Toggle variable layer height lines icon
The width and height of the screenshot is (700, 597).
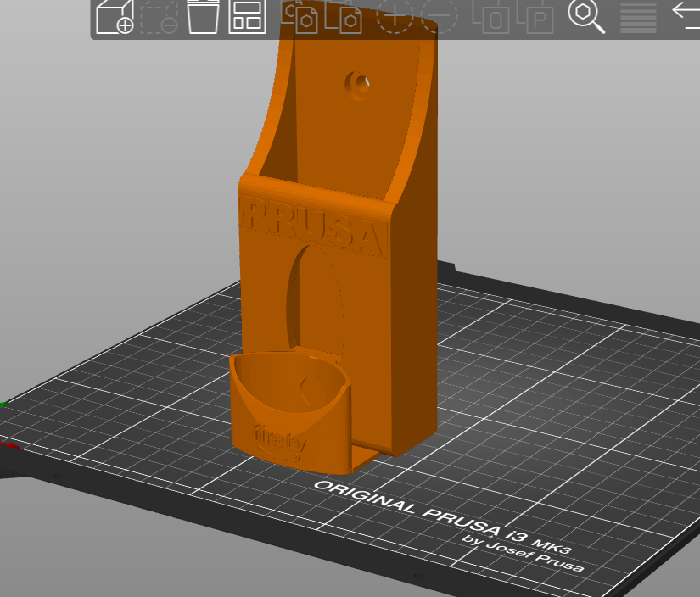point(638,17)
